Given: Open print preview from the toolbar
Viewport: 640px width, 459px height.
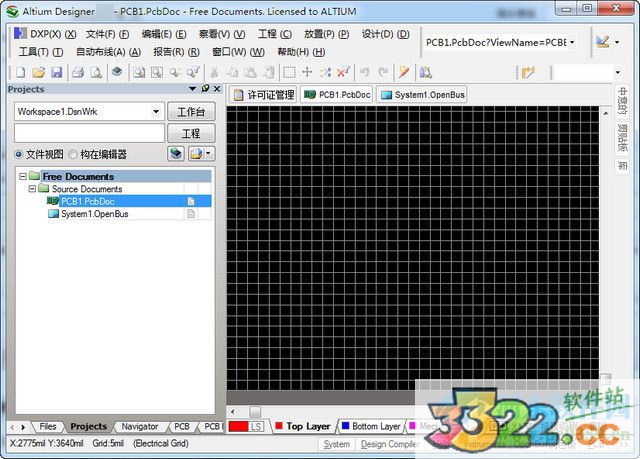Looking at the screenshot, I should [96, 73].
